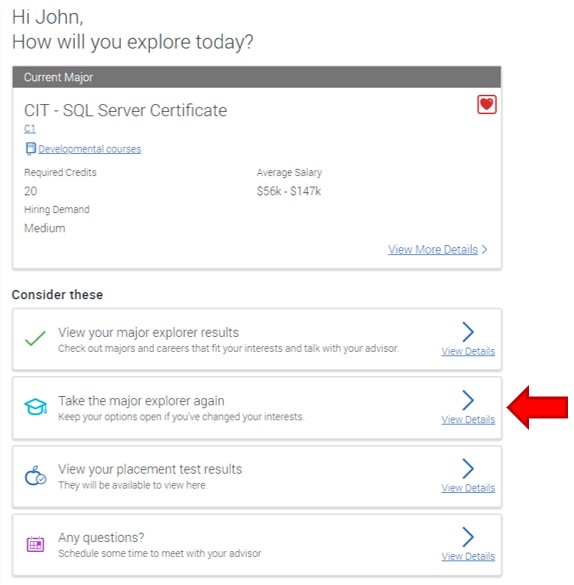
Task: Click the 'CIT - SQL Server Certificate' heading
Action: click(x=126, y=110)
